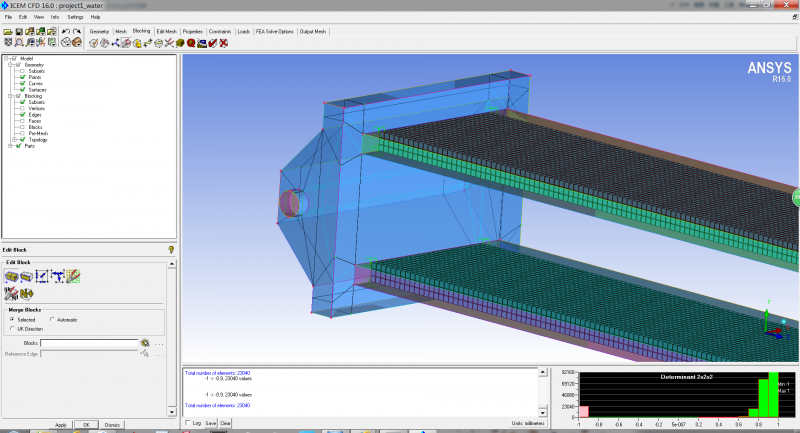
Task: Click the tallest green histogram bar
Action: [x=773, y=393]
